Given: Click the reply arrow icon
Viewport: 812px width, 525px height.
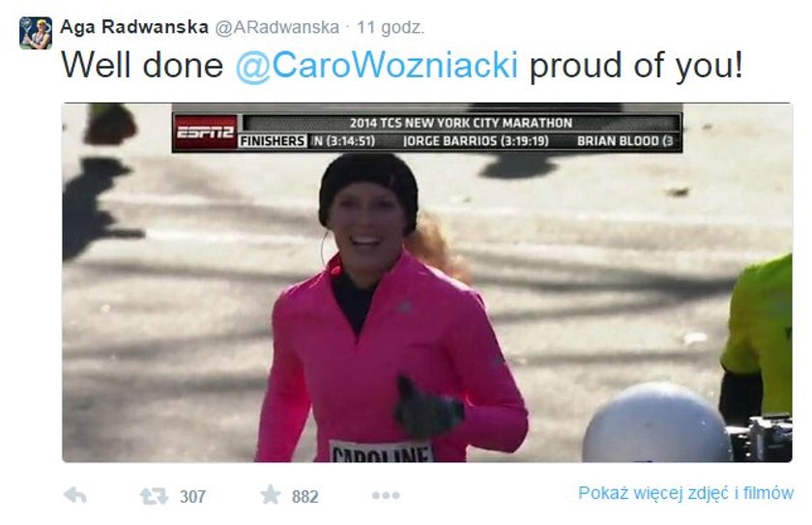Looking at the screenshot, I should [x=75, y=495].
